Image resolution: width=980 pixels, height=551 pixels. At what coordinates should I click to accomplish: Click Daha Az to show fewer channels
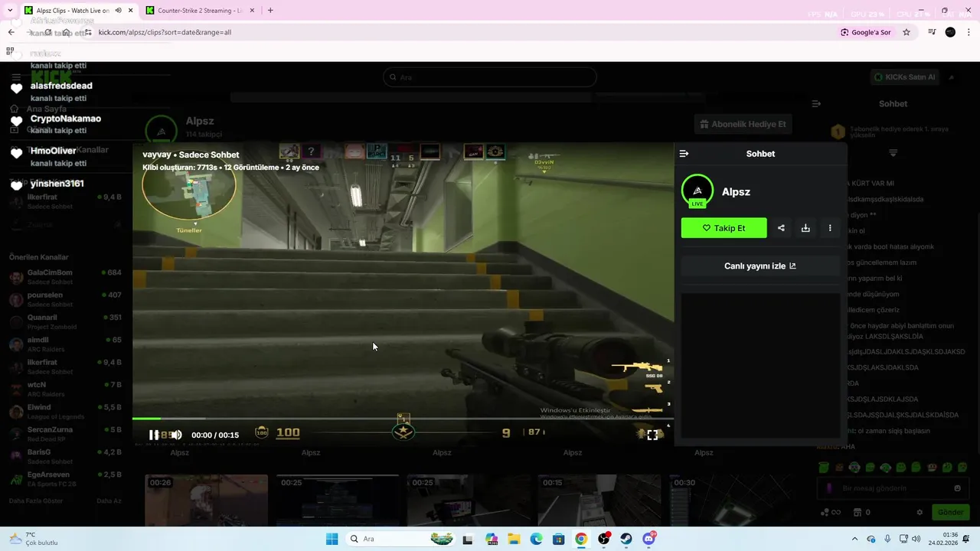point(109,501)
